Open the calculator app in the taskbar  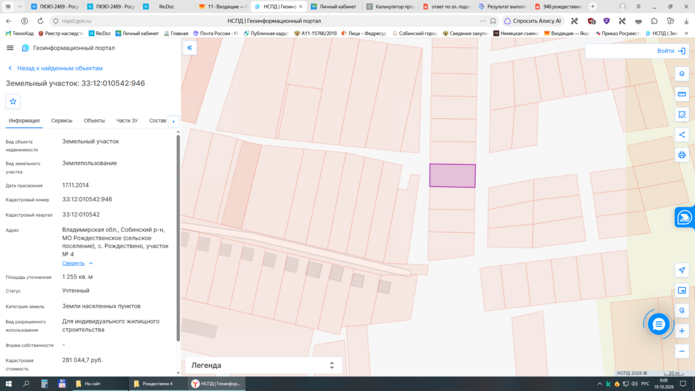point(44,384)
